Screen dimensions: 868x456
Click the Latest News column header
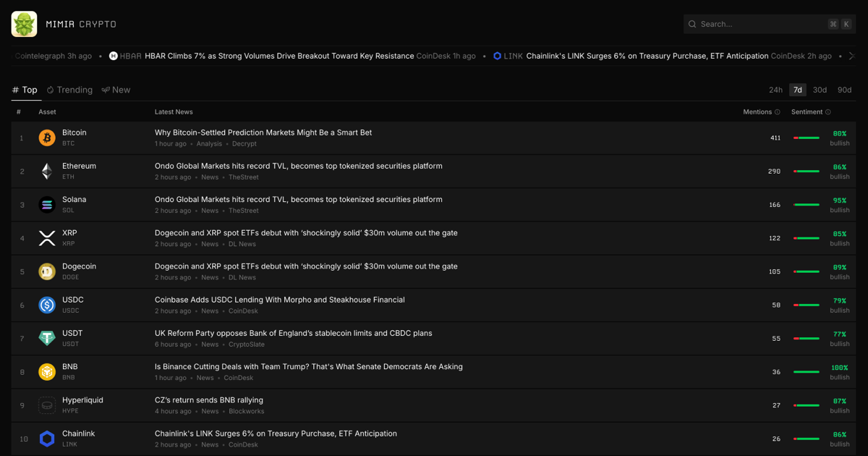point(174,112)
